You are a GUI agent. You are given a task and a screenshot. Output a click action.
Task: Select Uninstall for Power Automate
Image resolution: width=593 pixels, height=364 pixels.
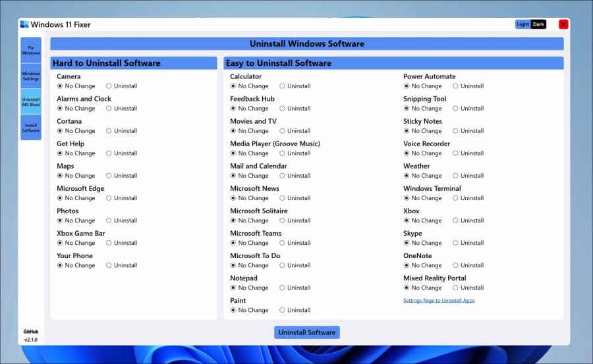point(468,86)
